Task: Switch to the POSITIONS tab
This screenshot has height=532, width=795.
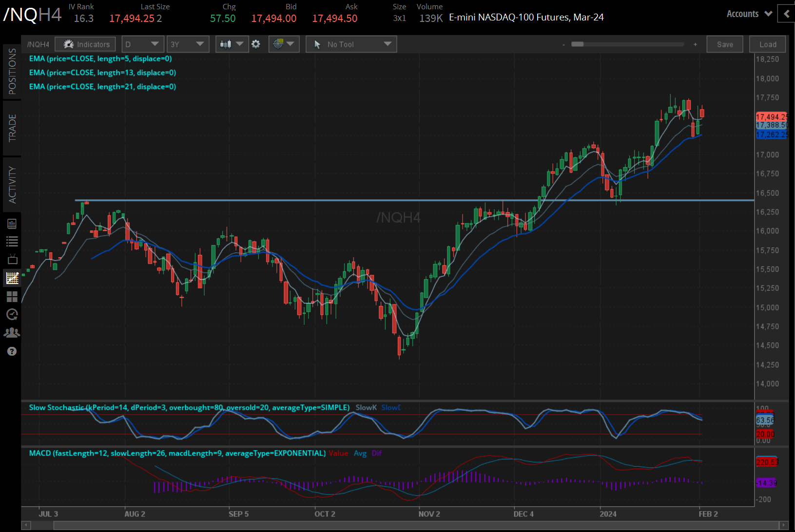Action: tap(12, 73)
